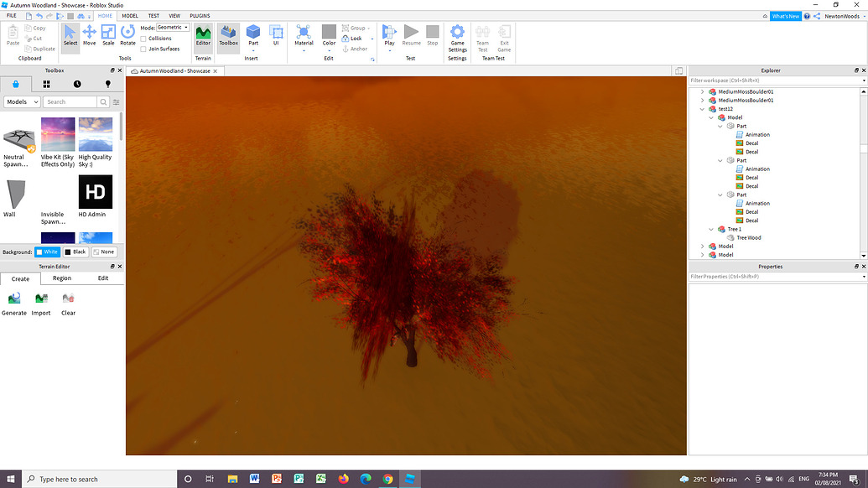Screen dimensions: 868x488
Task: Click the UI insert icon
Action: [276, 35]
